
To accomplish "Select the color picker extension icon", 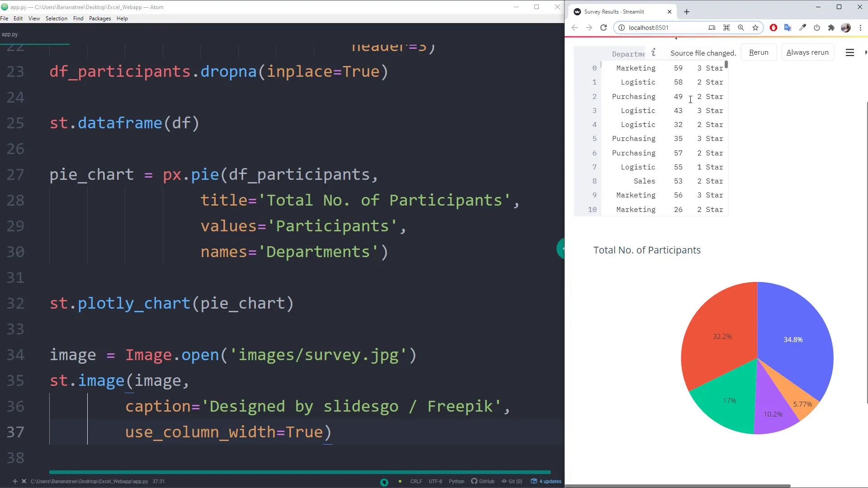I will [803, 28].
